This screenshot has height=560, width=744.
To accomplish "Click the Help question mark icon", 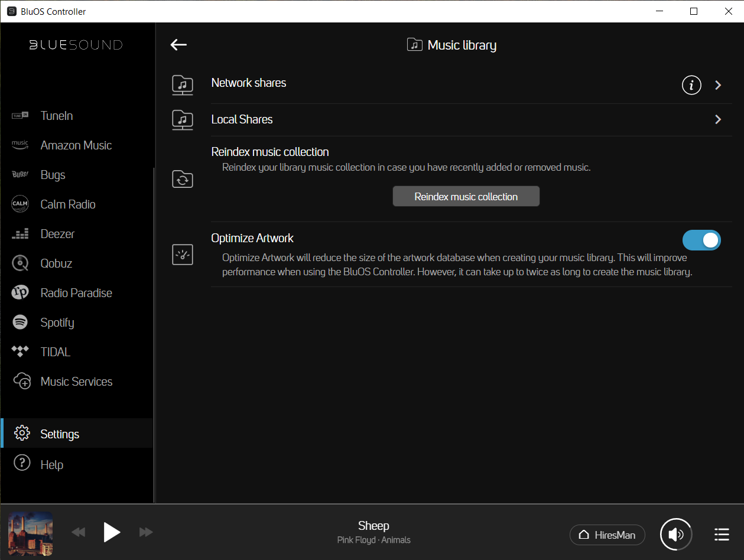I will pos(22,464).
